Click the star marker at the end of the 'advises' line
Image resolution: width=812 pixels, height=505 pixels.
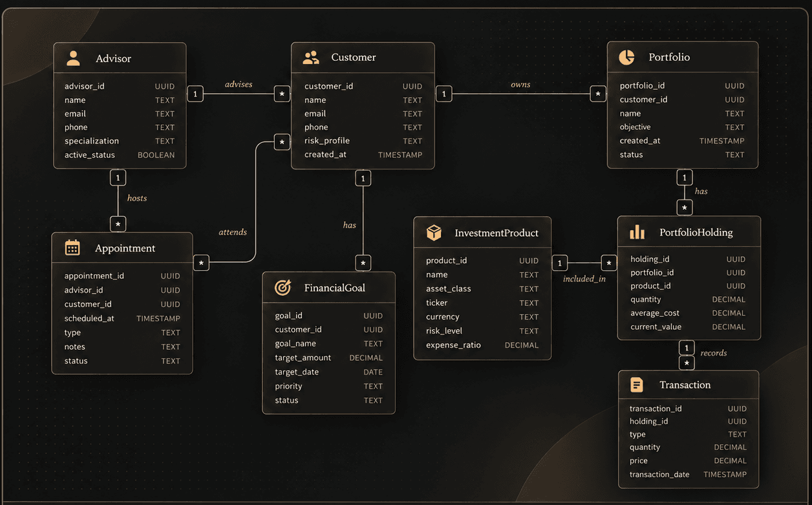pos(282,94)
